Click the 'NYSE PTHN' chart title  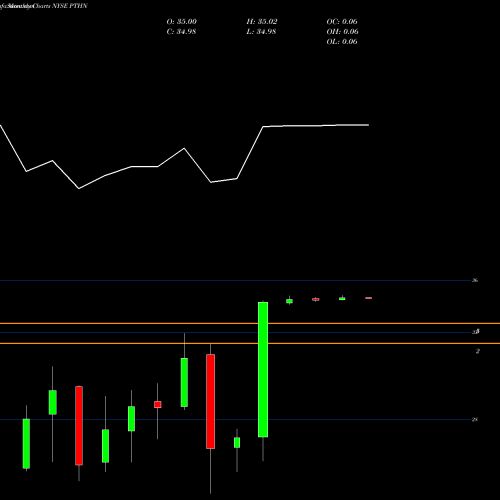pyautogui.click(x=70, y=6)
